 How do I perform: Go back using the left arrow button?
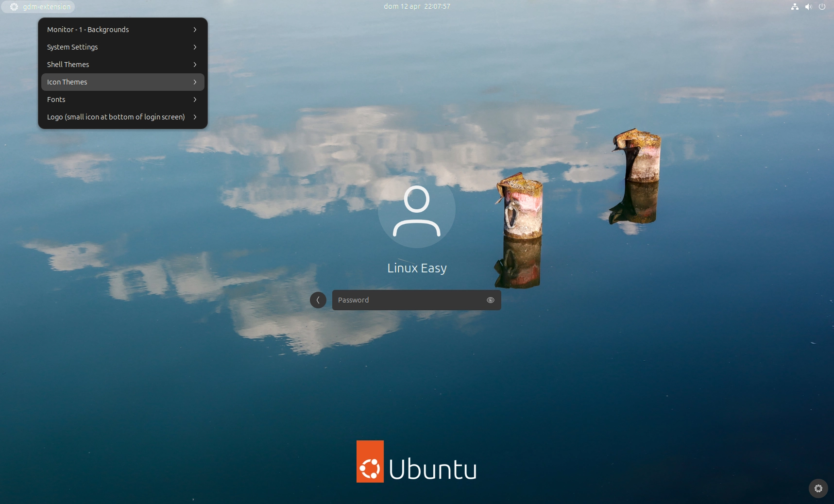point(318,300)
